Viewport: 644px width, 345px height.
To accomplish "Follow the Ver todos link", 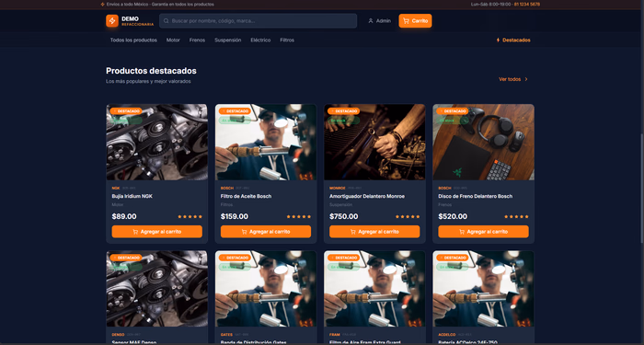I will pyautogui.click(x=513, y=79).
